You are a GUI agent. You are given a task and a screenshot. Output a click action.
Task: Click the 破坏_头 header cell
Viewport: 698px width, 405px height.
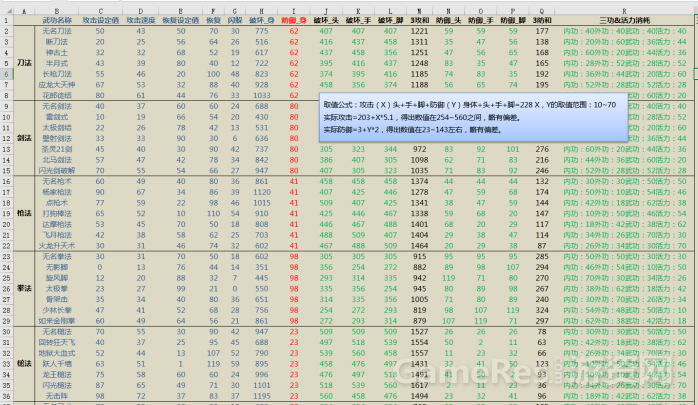[x=326, y=20]
